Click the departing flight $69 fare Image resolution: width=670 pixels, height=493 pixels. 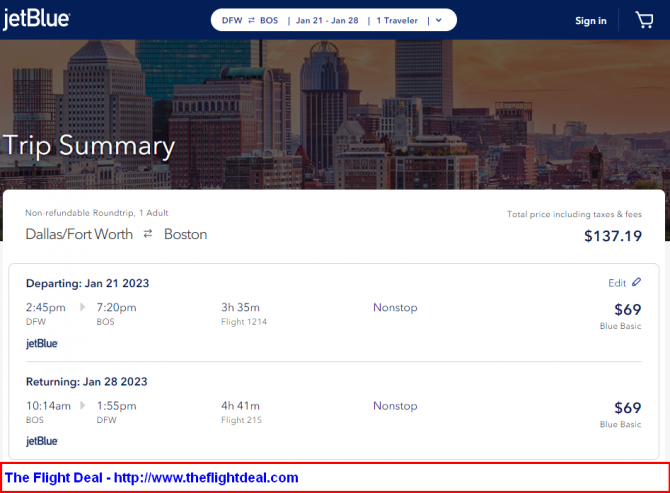coord(628,309)
